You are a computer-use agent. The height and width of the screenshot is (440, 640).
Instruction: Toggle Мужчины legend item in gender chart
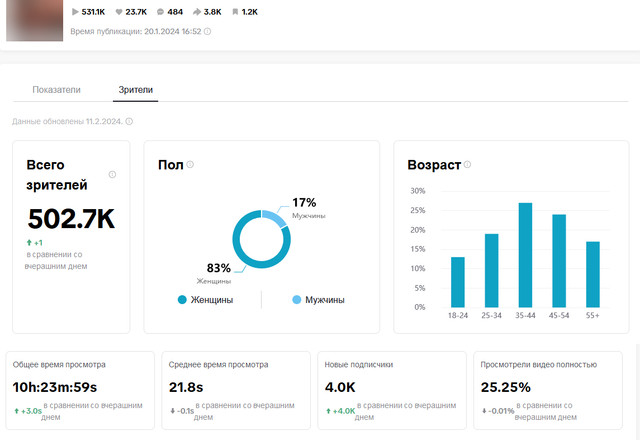tap(319, 300)
